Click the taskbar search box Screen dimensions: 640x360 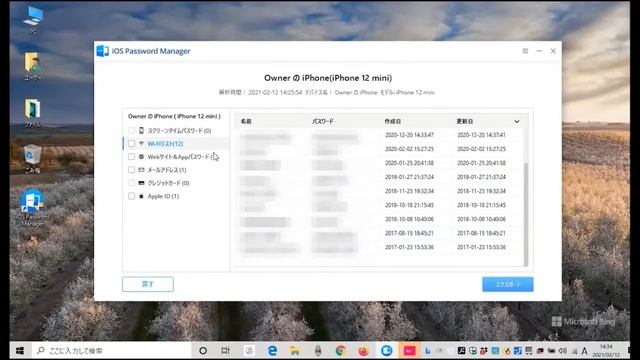[110, 351]
